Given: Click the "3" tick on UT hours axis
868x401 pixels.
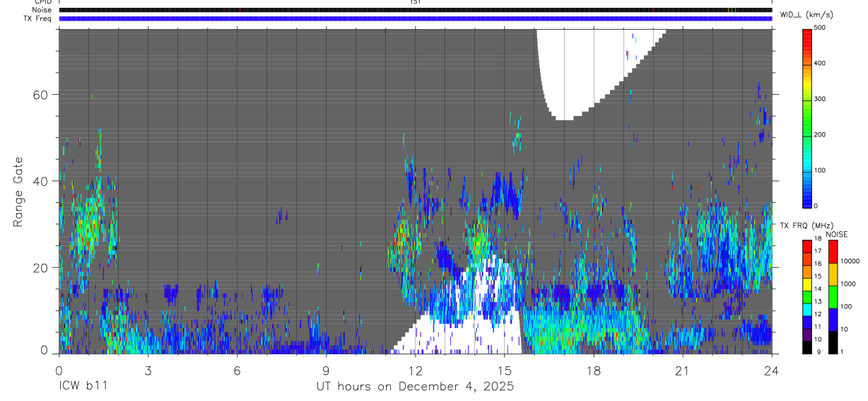Looking at the screenshot, I should click(148, 370).
